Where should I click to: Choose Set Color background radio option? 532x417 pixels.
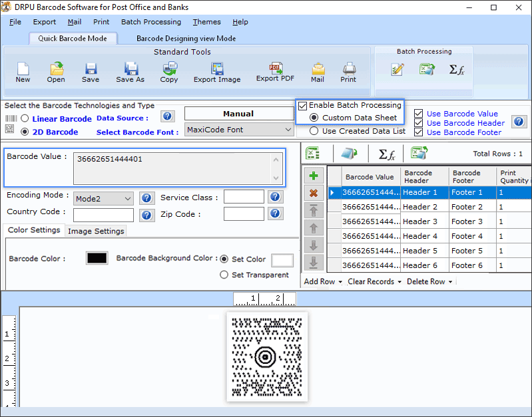click(224, 259)
